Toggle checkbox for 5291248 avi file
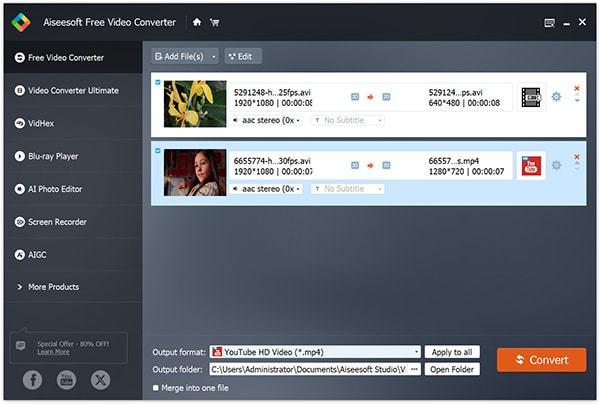Image resolution: width=600 pixels, height=404 pixels. (158, 82)
